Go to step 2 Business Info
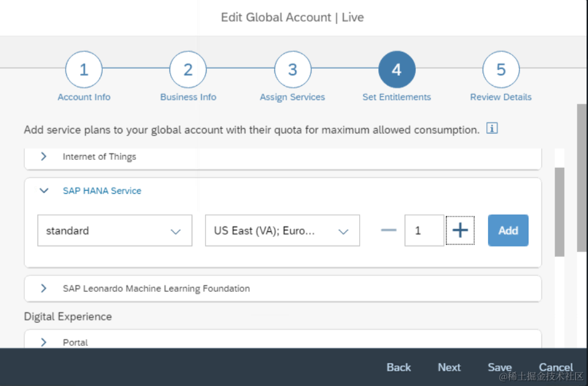This screenshot has width=588, height=386. pyautogui.click(x=188, y=70)
